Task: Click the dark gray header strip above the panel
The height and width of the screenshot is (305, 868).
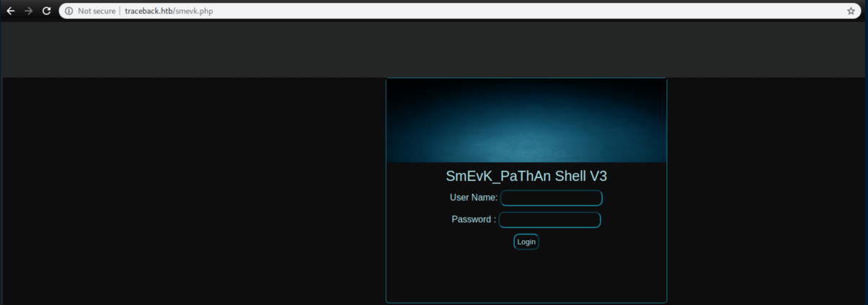Action: pos(433,50)
